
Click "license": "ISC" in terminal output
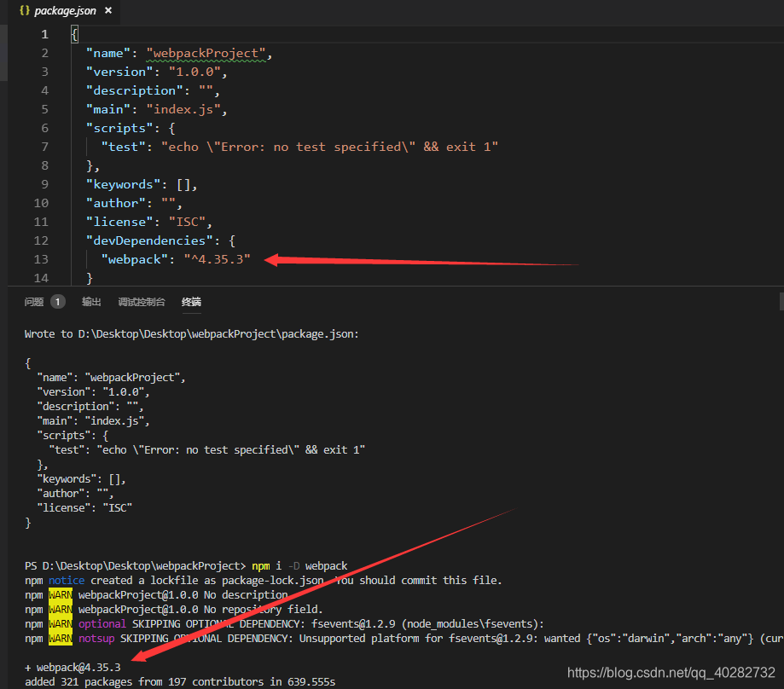84,507
